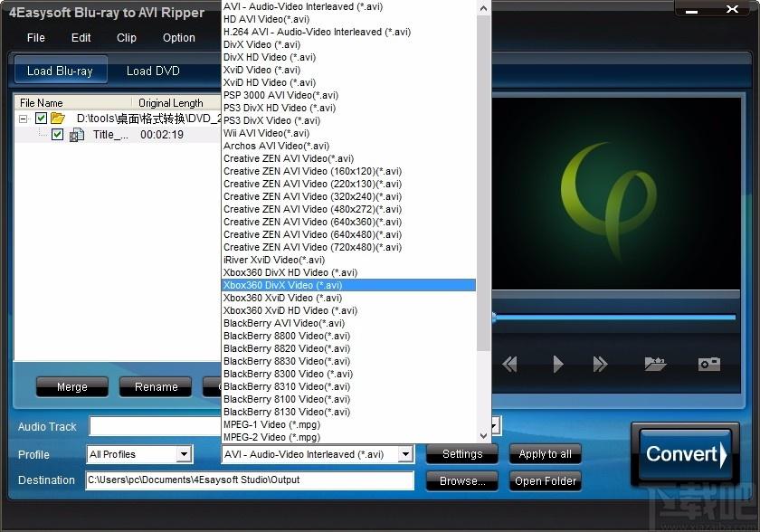Click the fast-forward playback icon

click(x=600, y=364)
